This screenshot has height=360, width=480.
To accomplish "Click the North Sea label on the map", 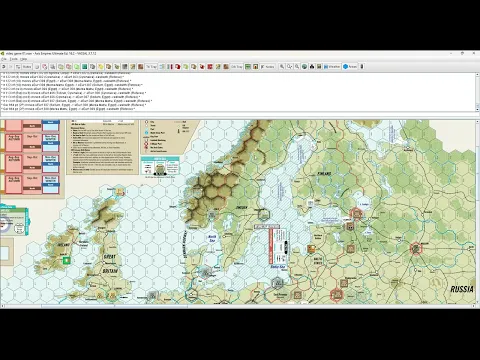I will pos(212,238).
